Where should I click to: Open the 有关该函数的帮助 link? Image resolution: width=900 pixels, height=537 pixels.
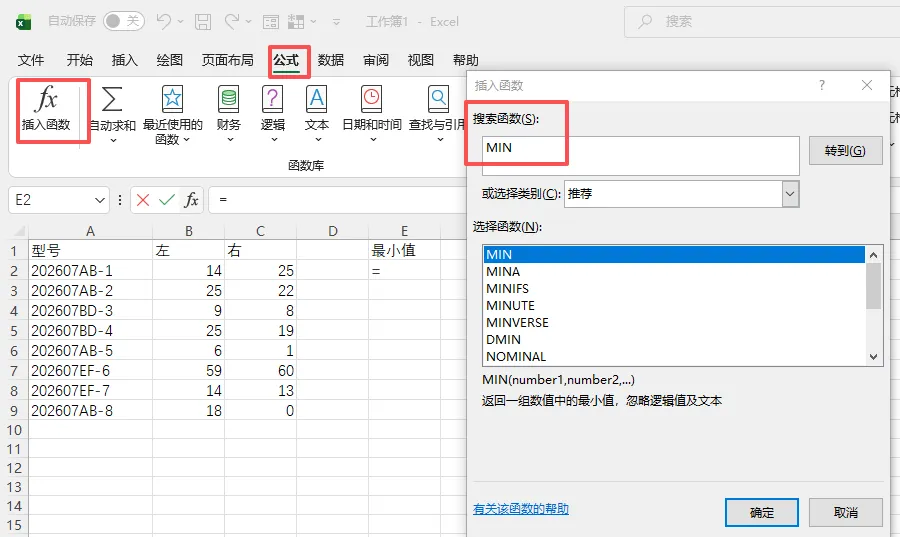point(521,509)
